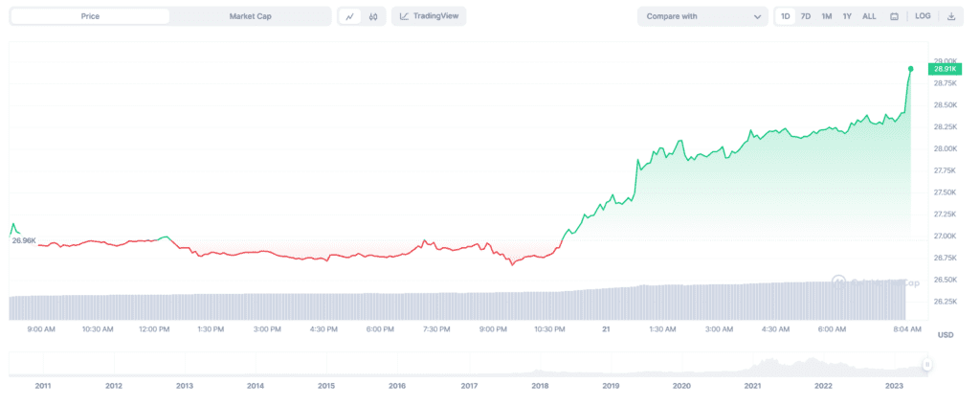Click 2015 on the mini timeline
The height and width of the screenshot is (406, 980).
(x=326, y=386)
